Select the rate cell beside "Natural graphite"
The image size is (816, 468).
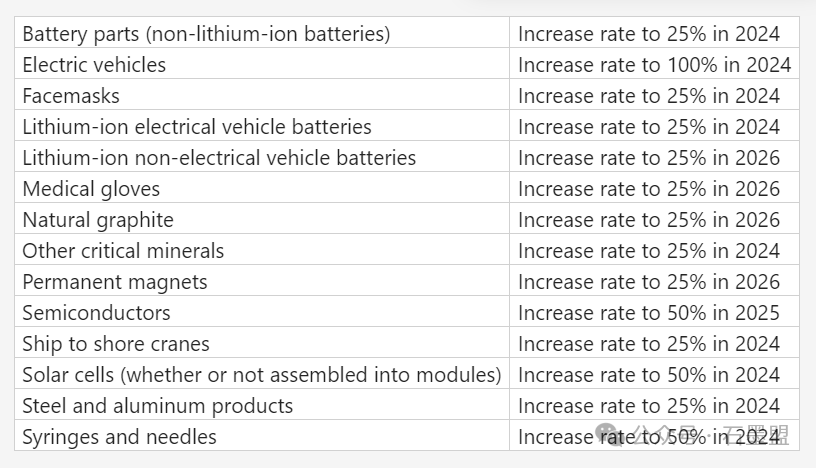[648, 220]
